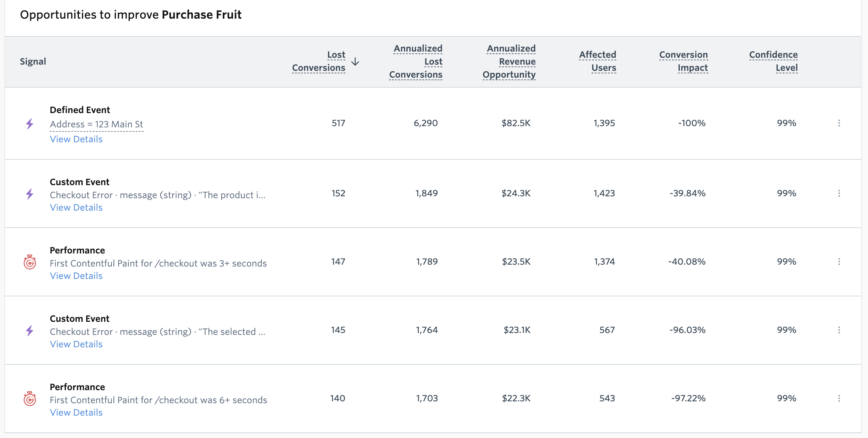
Task: Sort by Annualized Revenue Opportunity column
Action: [509, 61]
